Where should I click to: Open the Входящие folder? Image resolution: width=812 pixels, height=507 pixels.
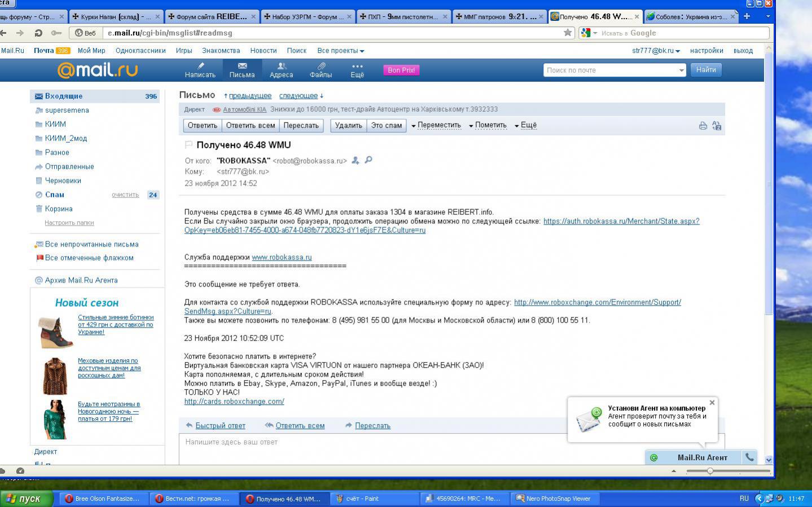[x=64, y=96]
